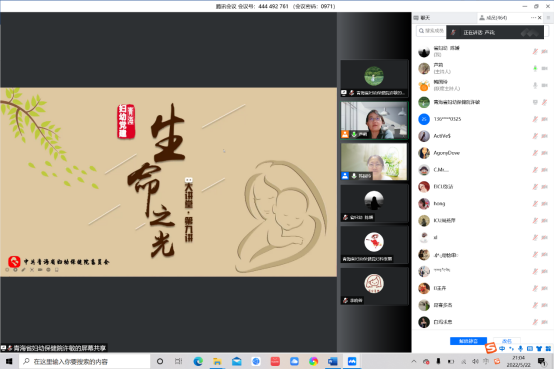Toggle muted microphone icon for AgonyDove
Screen dimensions: 554x370
click(535, 153)
